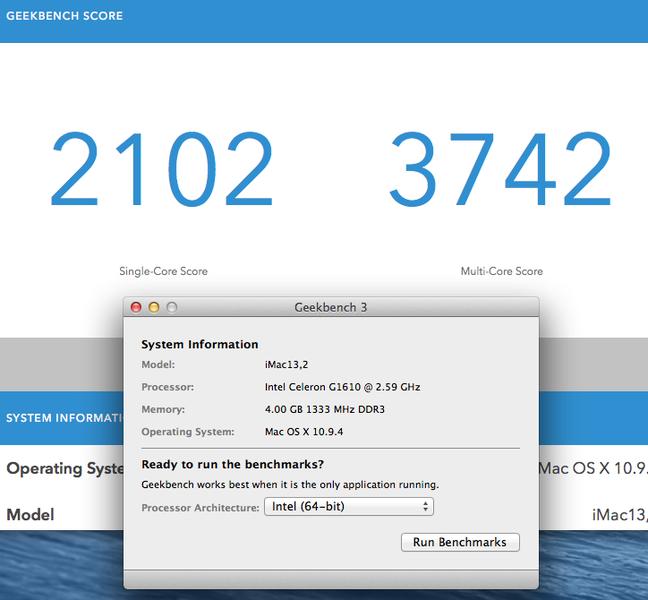The image size is (648, 600).
Task: Click the Geekbench 3 title bar text
Action: (x=331, y=307)
